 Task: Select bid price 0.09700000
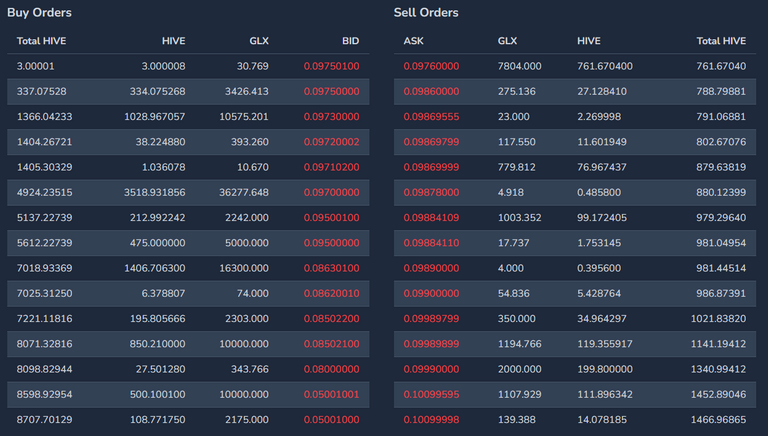[332, 193]
